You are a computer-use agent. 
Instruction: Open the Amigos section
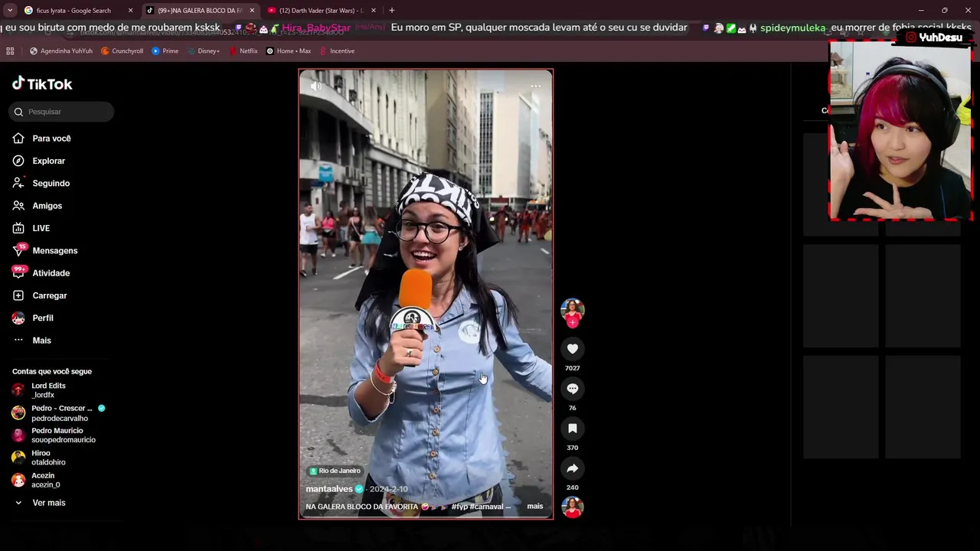[38, 206]
